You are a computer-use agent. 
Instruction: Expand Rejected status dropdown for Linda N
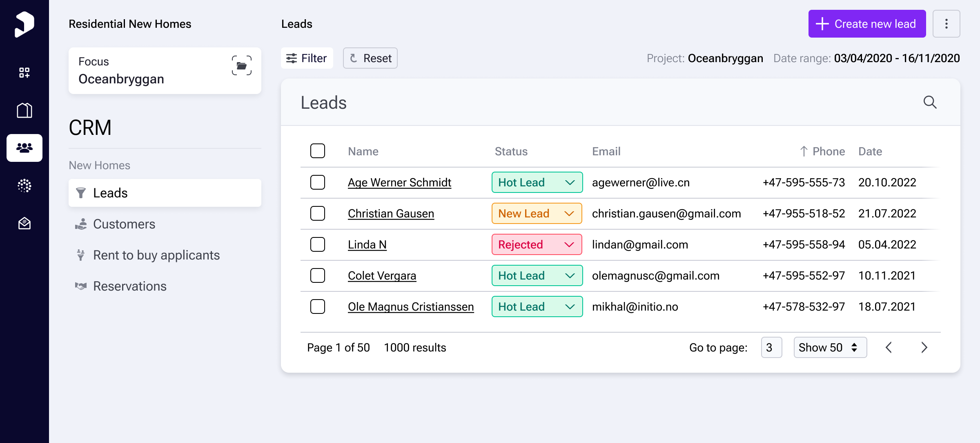537,244
